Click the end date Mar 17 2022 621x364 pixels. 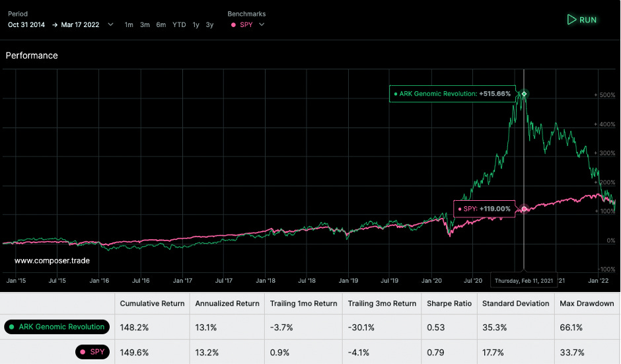[x=80, y=24]
